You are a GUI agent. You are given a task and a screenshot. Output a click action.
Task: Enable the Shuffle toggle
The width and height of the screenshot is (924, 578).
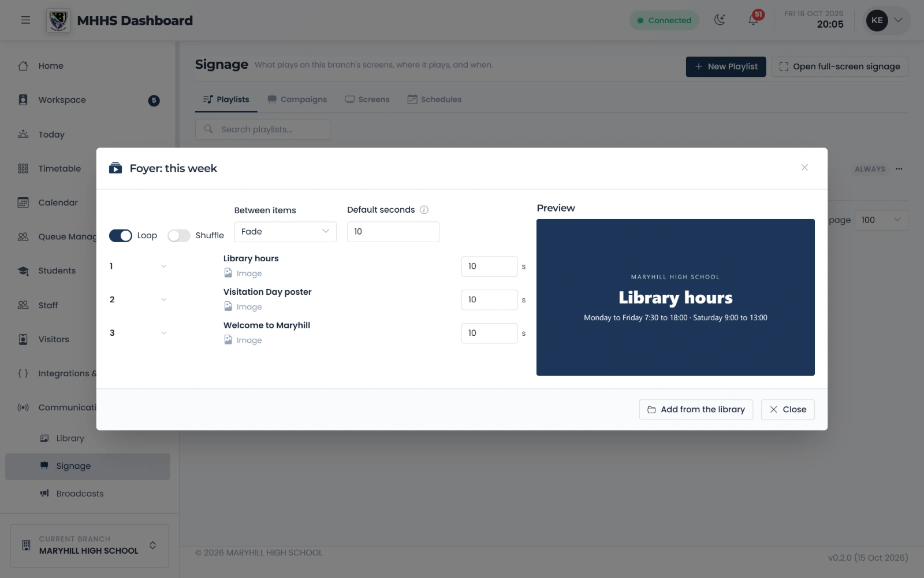[x=179, y=236]
